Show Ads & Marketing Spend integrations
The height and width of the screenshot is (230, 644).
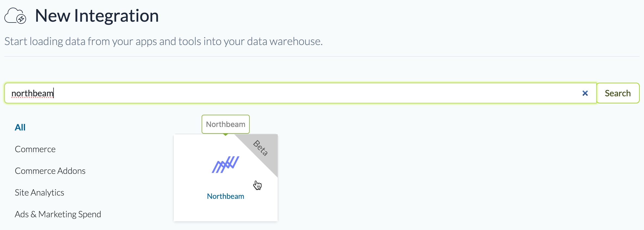[58, 214]
